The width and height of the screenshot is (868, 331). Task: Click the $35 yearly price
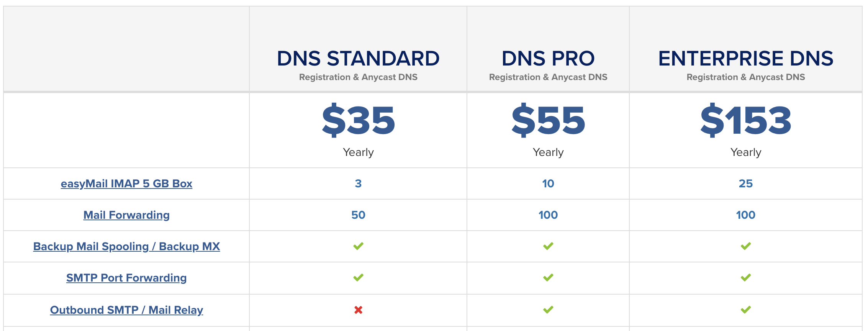point(358,120)
